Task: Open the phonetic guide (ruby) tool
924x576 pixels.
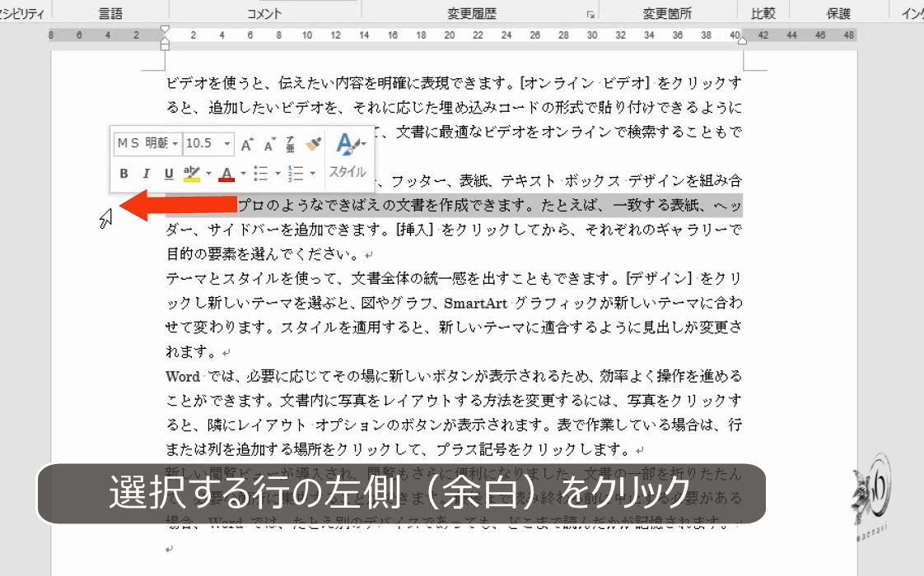Action: click(291, 144)
